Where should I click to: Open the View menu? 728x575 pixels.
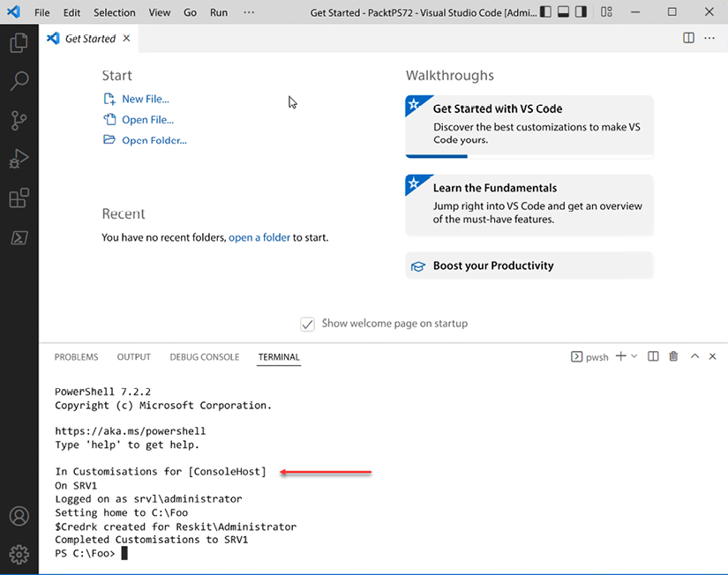159,12
